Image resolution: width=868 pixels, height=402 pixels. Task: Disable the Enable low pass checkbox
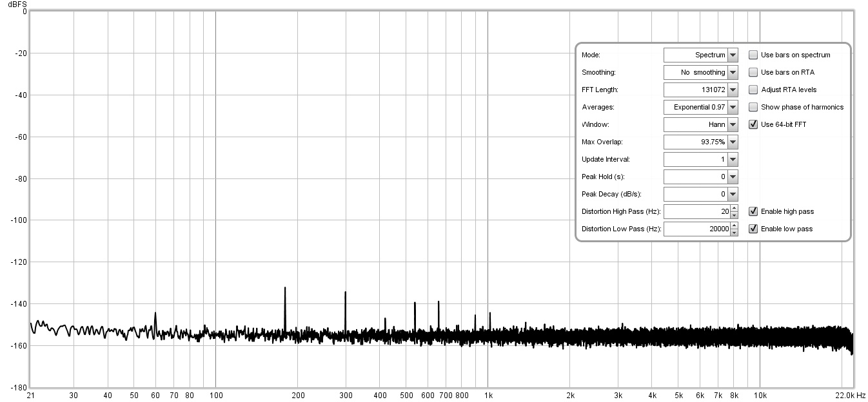tap(753, 229)
